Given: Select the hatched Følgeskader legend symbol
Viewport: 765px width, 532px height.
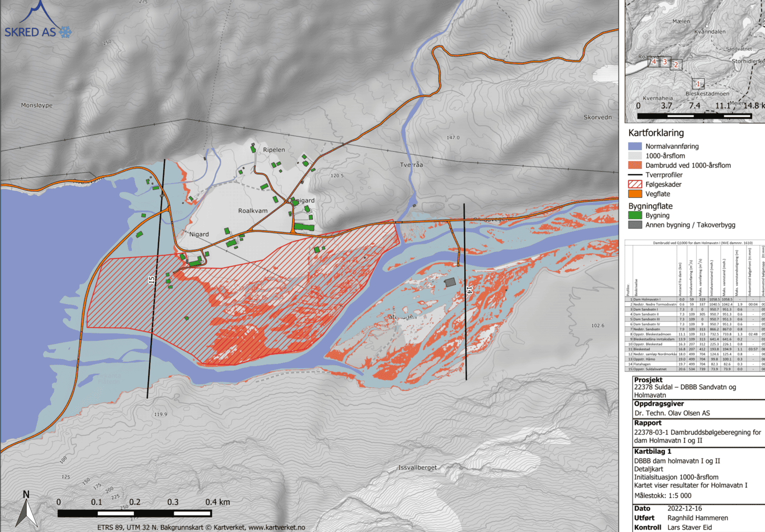Looking at the screenshot, I should point(635,184).
